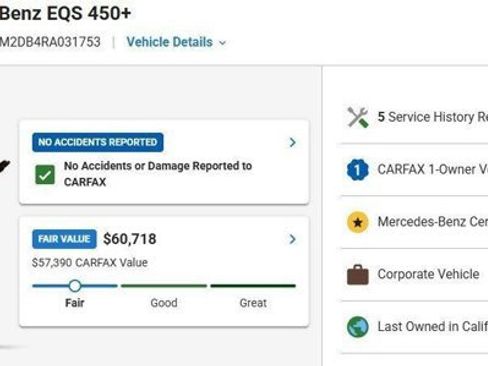Click the Benz EQS 450+ title
Screen dimensions: 488x366
(x=65, y=13)
